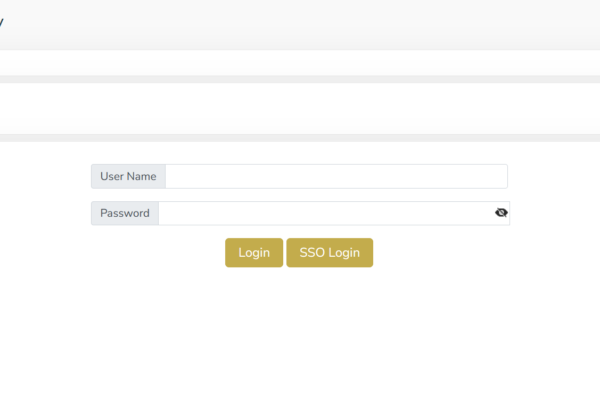Click the SSO Login button
Image resolution: width=600 pixels, height=400 pixels.
pyautogui.click(x=329, y=253)
